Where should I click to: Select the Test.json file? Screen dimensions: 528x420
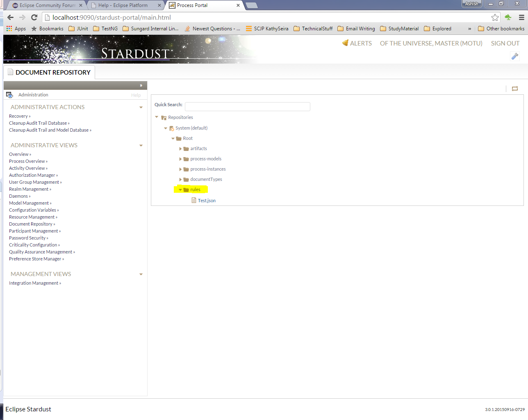pyautogui.click(x=207, y=201)
